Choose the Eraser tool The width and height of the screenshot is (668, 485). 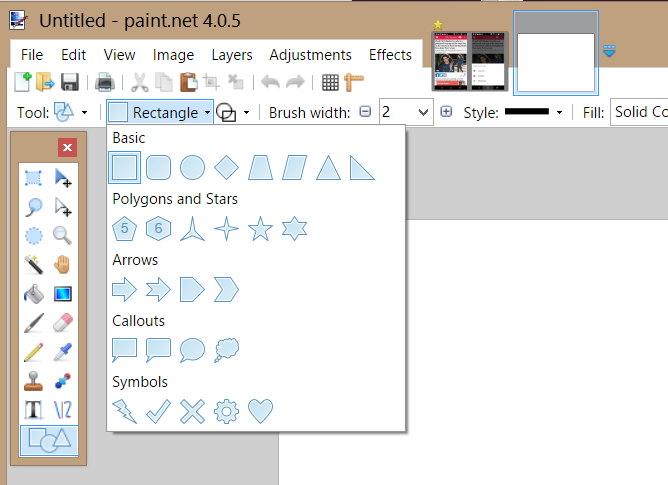[63, 323]
